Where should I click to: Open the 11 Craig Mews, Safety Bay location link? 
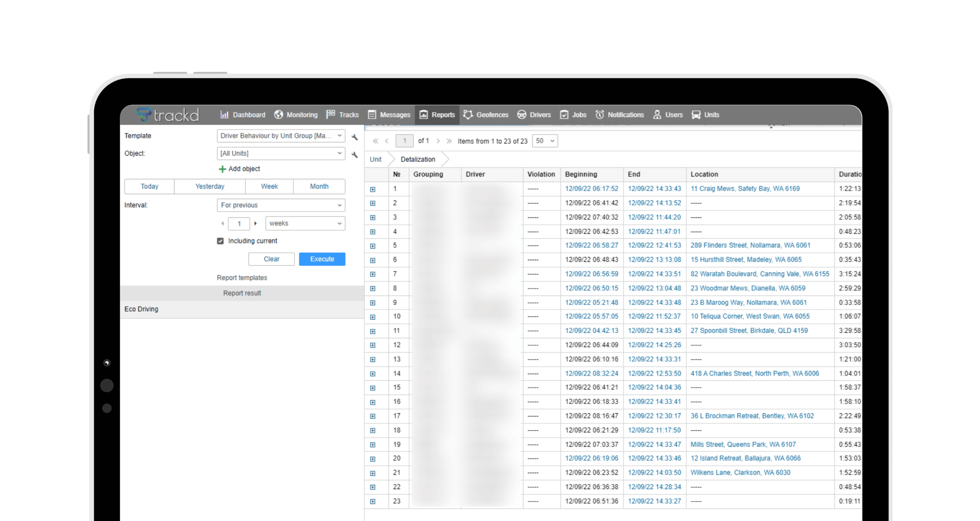(745, 189)
